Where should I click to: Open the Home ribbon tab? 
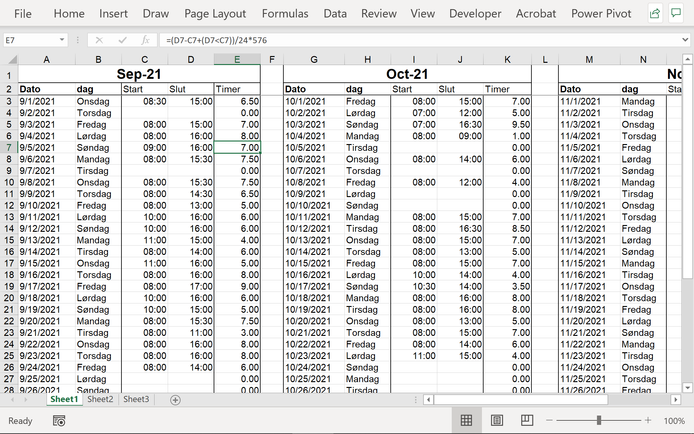(69, 14)
